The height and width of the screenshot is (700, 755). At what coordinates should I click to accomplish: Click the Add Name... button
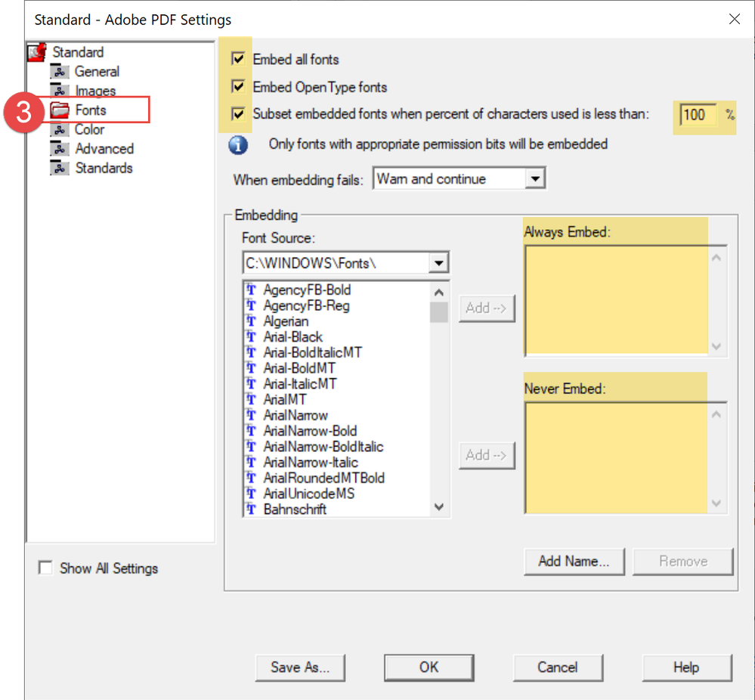point(574,561)
